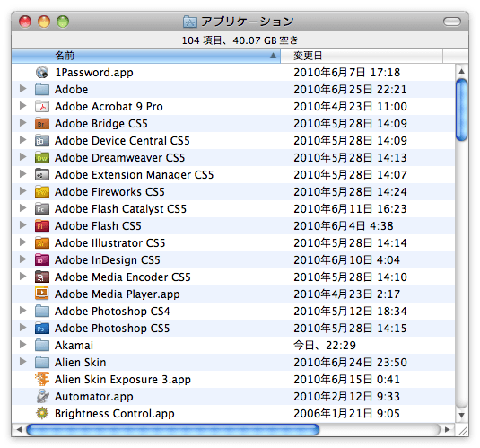The width and height of the screenshot is (480, 448).
Task: Select the 1Password.app file name
Action: click(94, 73)
